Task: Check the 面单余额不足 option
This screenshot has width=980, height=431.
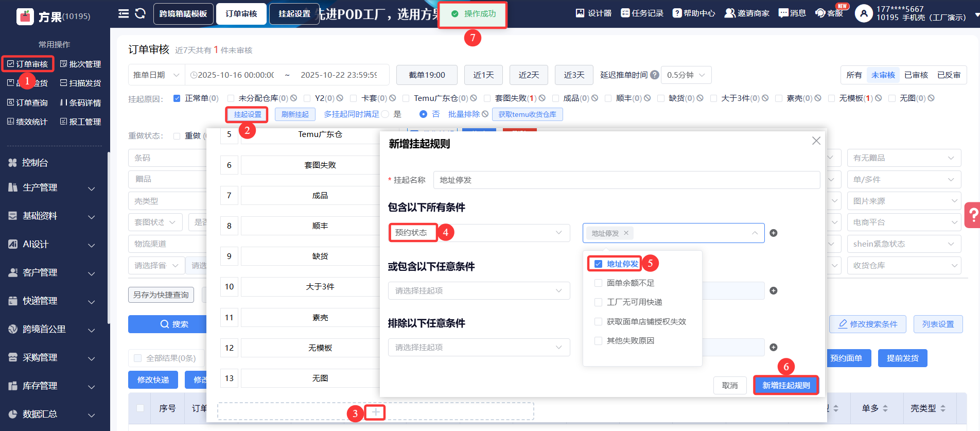Action: click(598, 283)
